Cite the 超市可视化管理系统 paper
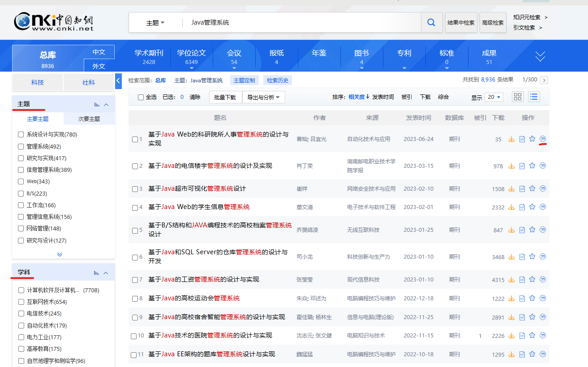The width and height of the screenshot is (588, 367). point(543,188)
